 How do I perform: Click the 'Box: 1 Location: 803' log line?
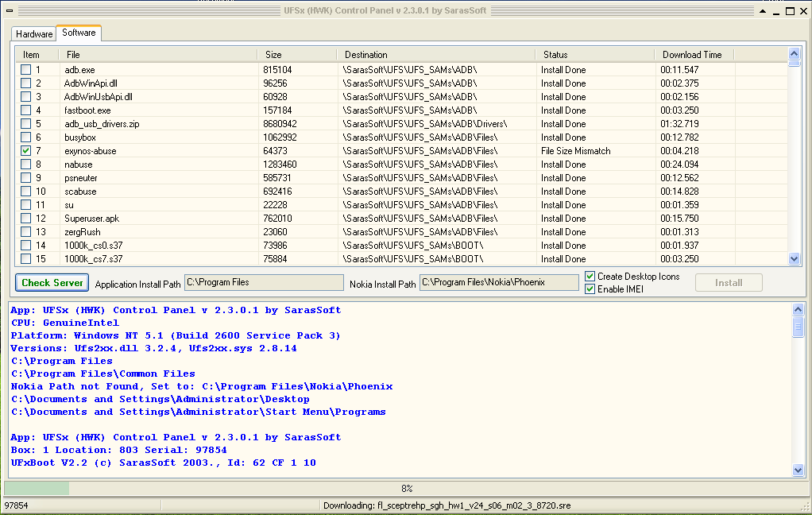[x=118, y=451]
